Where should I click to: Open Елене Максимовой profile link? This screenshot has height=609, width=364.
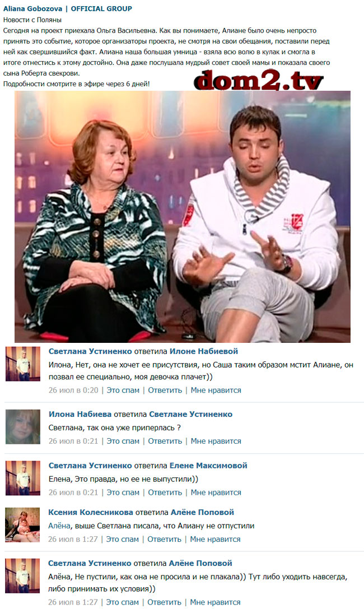coord(208,466)
